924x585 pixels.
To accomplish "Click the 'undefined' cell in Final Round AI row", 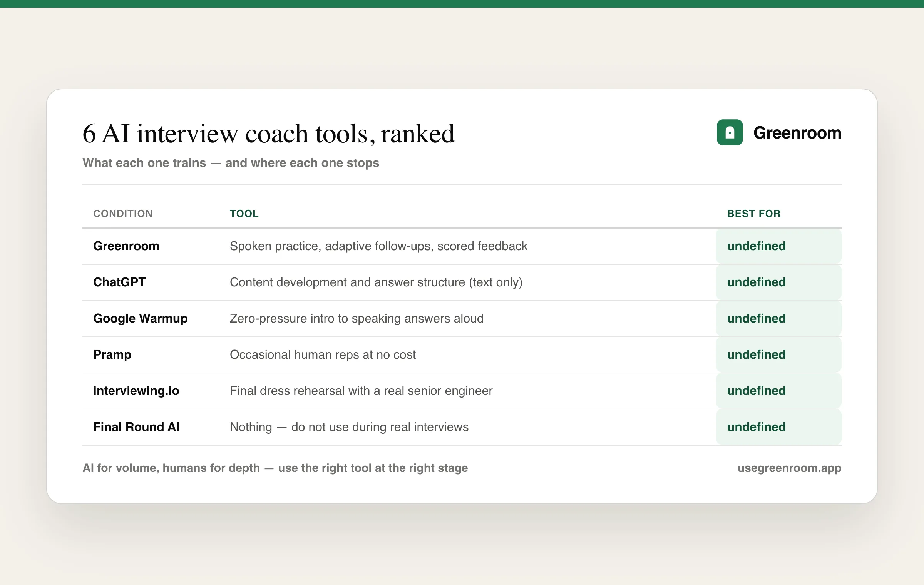I will (x=778, y=427).
